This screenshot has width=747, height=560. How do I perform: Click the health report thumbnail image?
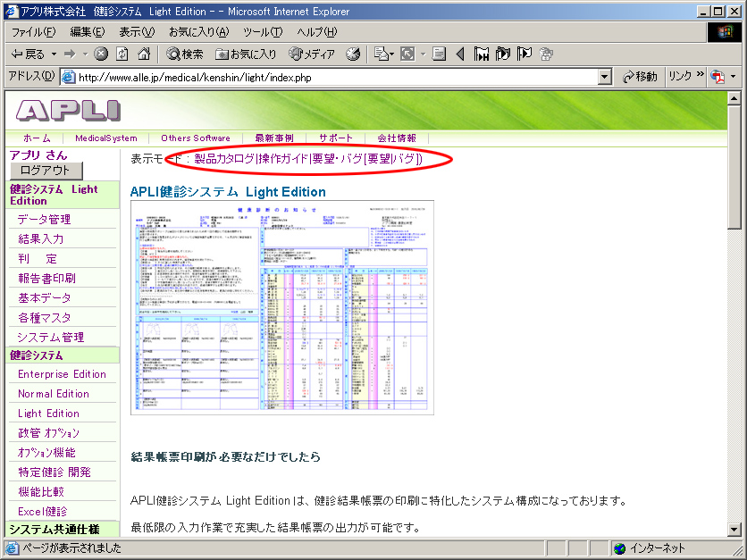tap(281, 307)
